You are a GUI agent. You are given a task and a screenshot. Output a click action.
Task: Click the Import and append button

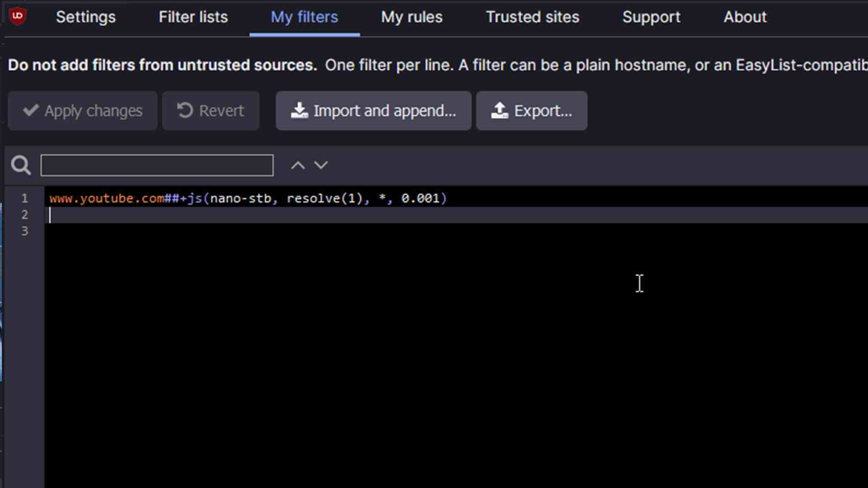pos(374,111)
